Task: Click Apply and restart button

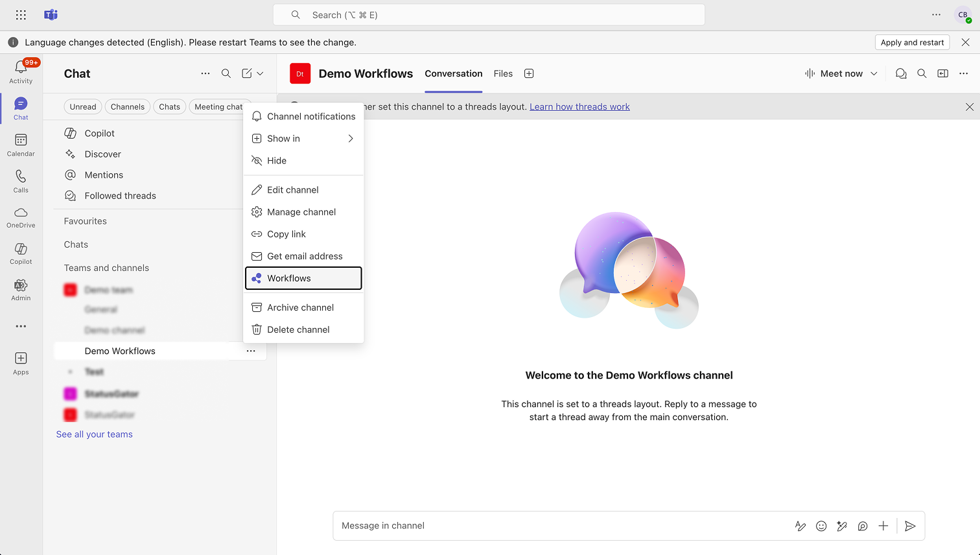Action: (912, 42)
